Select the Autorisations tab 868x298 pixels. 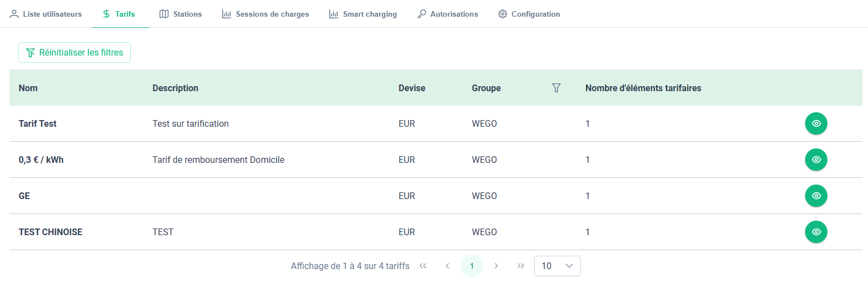[x=447, y=14]
